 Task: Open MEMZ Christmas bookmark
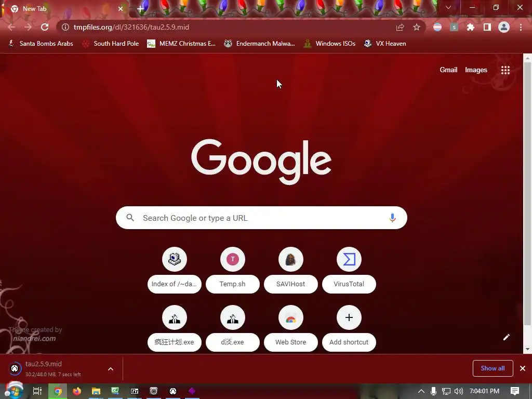pyautogui.click(x=181, y=44)
